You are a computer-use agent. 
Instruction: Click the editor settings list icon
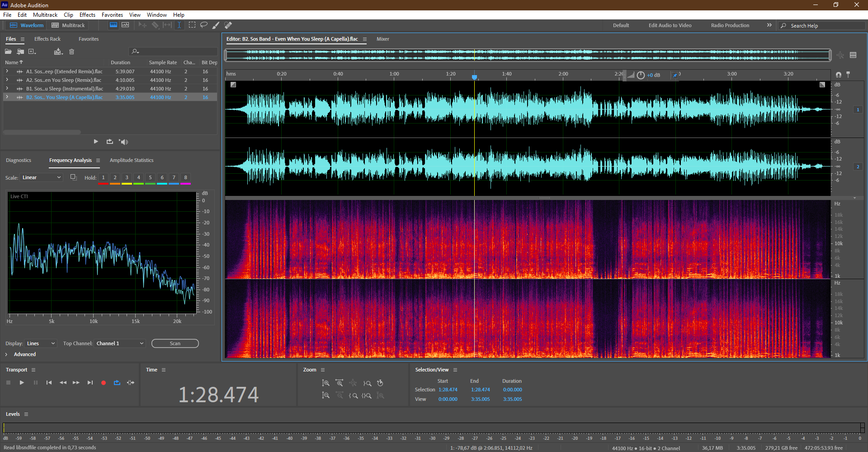[853, 55]
